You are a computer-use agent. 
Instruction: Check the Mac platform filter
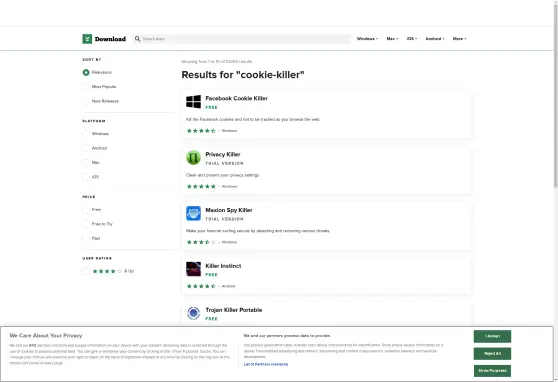coord(86,163)
